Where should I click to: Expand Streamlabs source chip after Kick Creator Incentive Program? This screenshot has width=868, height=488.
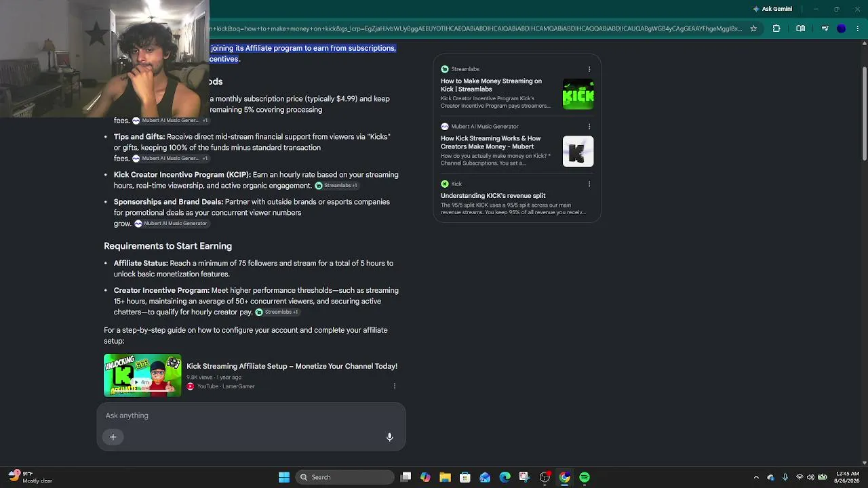coord(336,186)
